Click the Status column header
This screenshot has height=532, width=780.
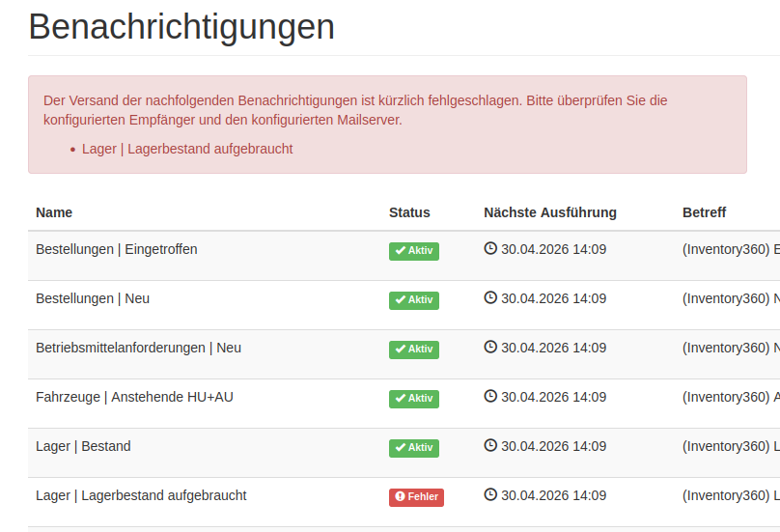(x=409, y=212)
